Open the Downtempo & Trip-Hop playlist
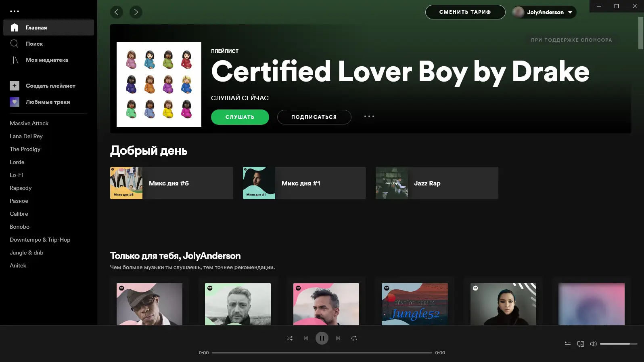 click(x=40, y=240)
